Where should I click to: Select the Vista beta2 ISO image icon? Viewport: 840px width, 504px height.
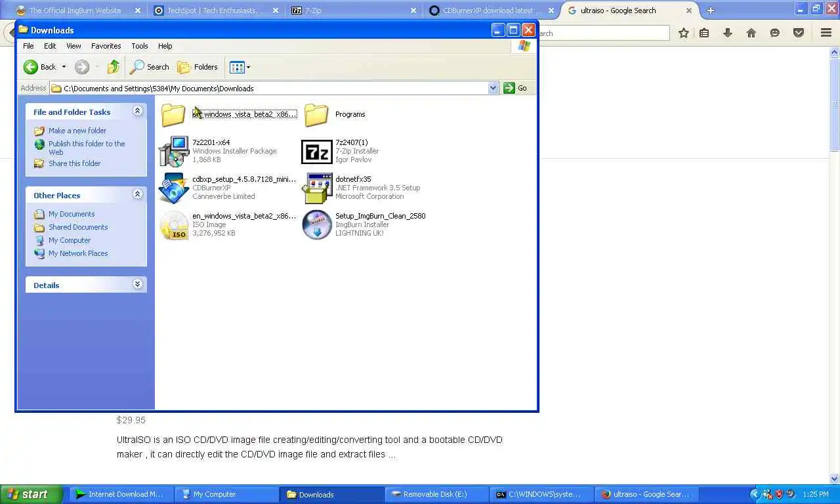[x=174, y=225]
